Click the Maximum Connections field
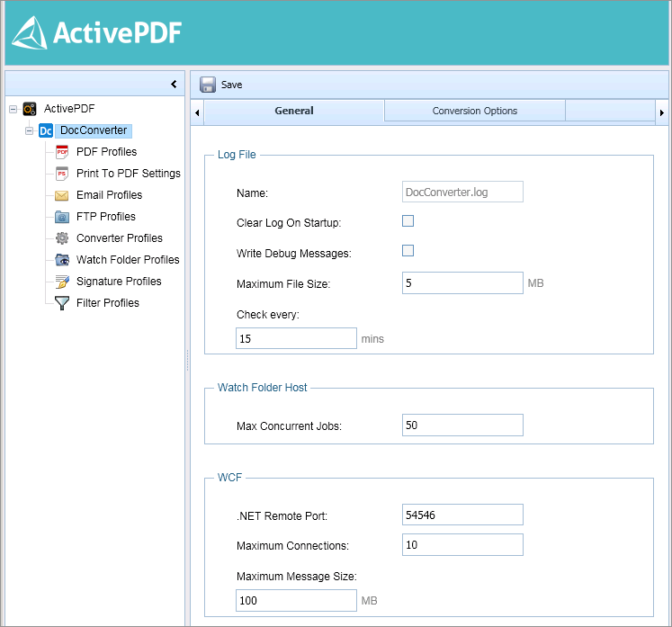The height and width of the screenshot is (627, 672). (462, 545)
